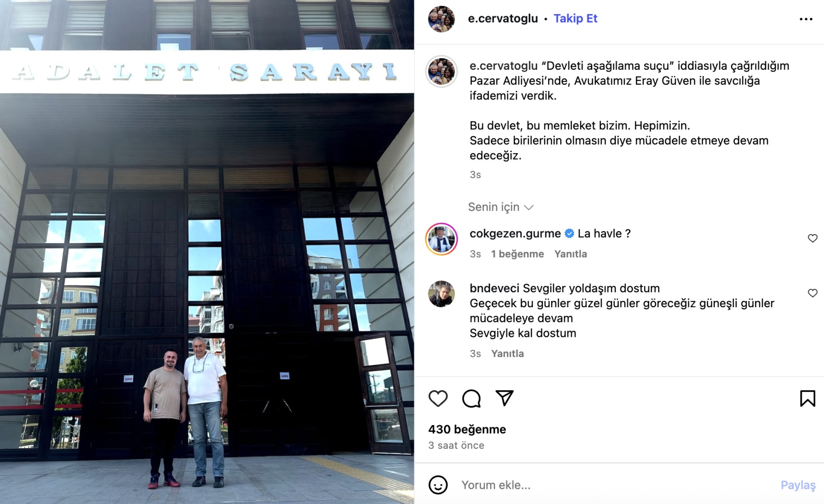View '1 beğenme' on cokgezen.gurme comment

[x=517, y=254]
